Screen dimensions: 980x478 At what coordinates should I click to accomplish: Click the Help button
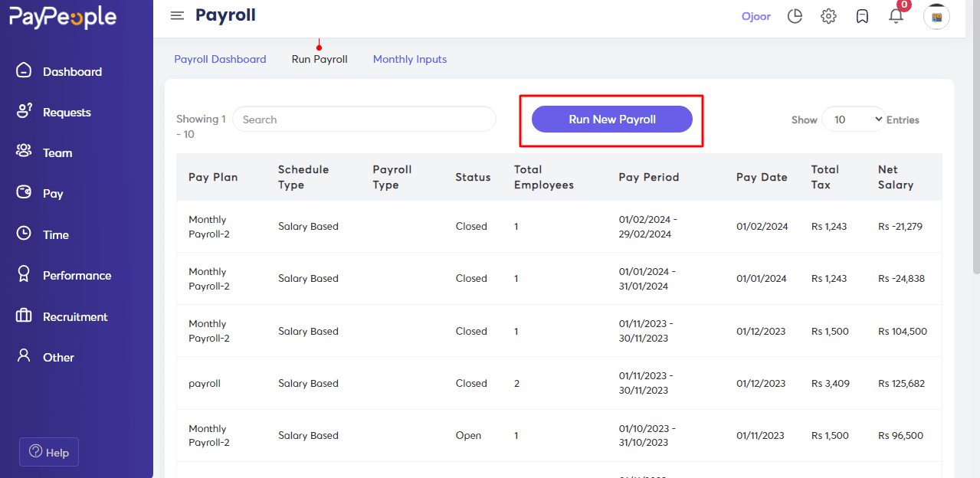pyautogui.click(x=48, y=452)
